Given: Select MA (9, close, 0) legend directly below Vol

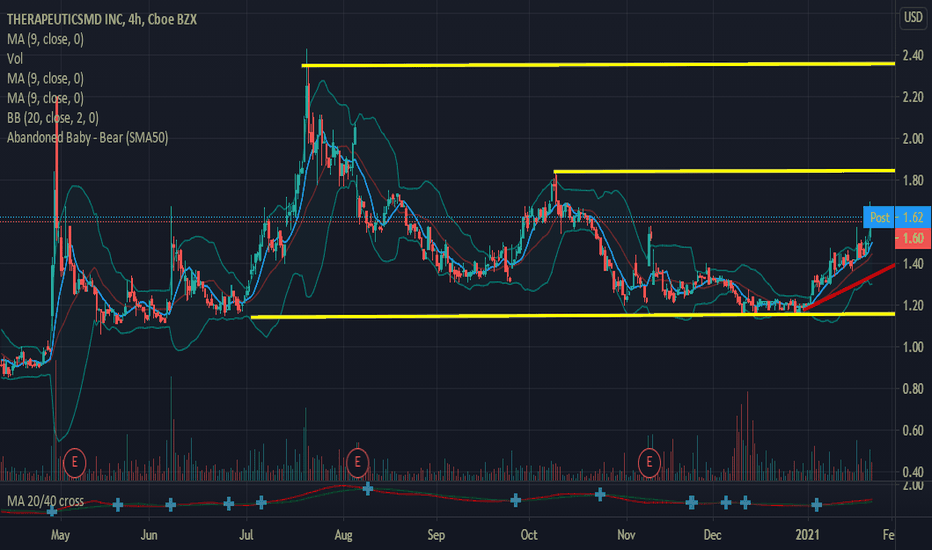Looking at the screenshot, I should 45,78.
